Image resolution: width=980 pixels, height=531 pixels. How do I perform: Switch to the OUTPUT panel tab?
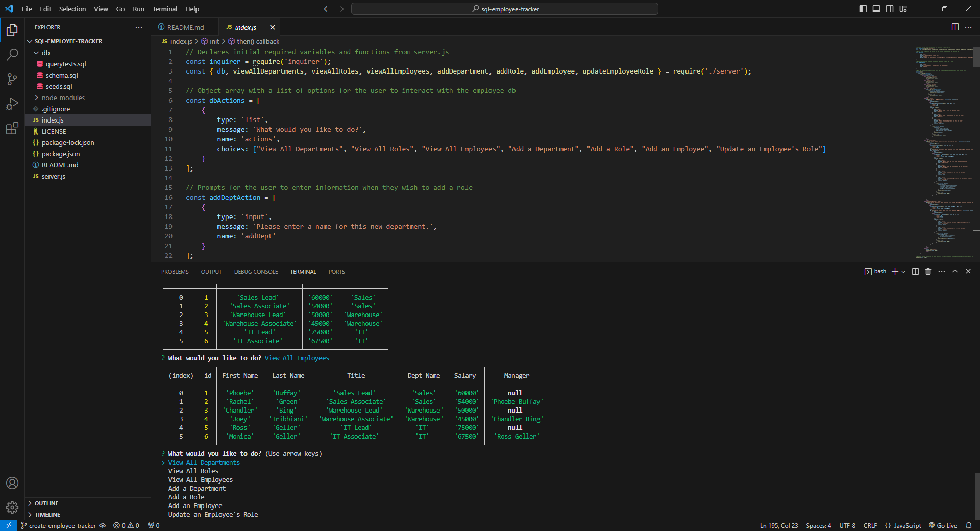pyautogui.click(x=211, y=272)
